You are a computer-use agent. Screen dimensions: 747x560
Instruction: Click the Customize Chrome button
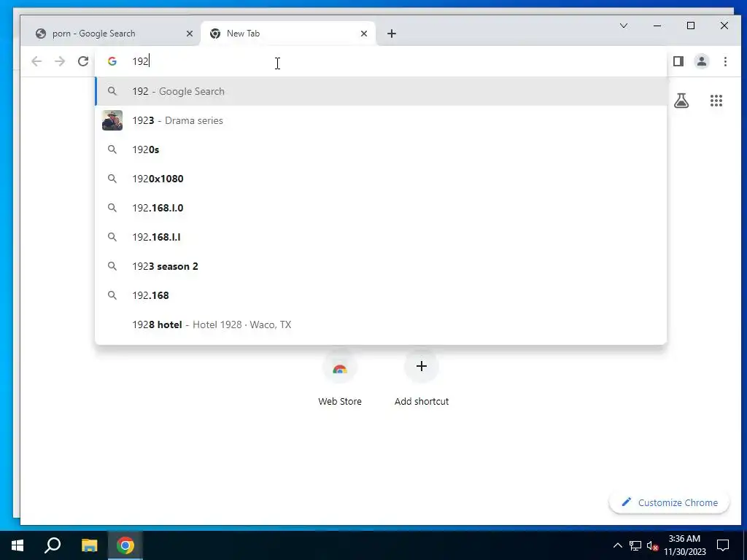click(670, 502)
